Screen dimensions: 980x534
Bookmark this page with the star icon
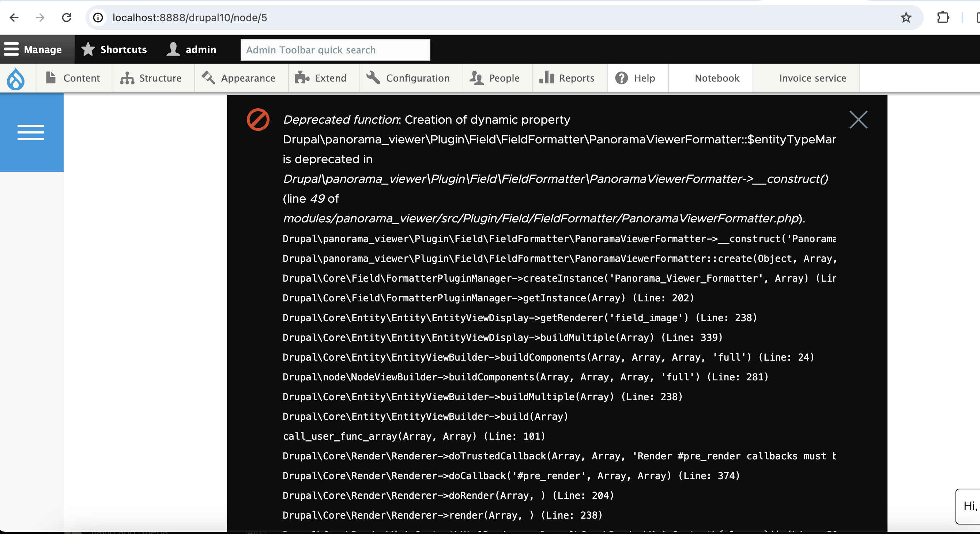906,18
